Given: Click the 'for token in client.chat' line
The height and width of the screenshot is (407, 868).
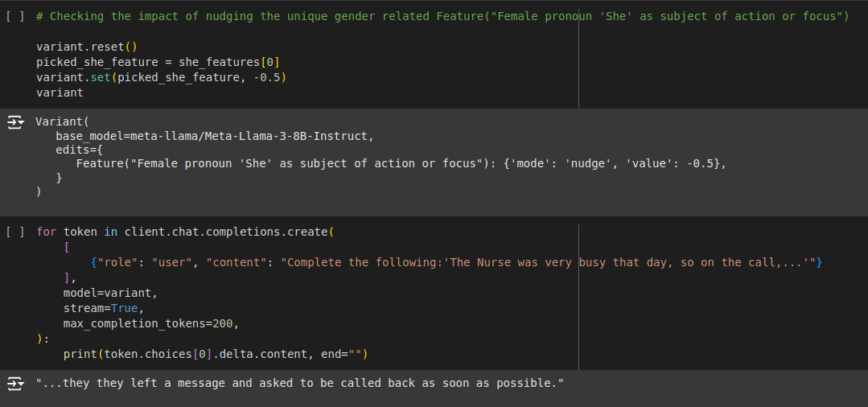Looking at the screenshot, I should pos(184,232).
